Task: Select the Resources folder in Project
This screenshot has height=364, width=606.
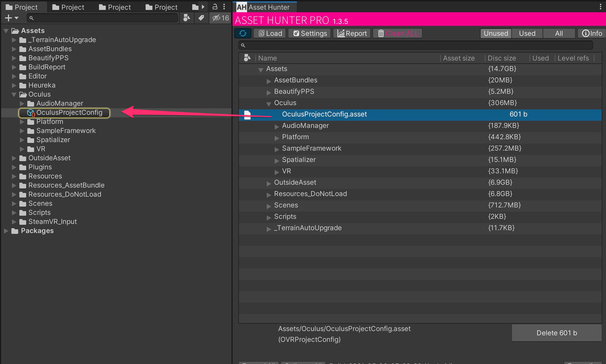Action: (x=45, y=176)
